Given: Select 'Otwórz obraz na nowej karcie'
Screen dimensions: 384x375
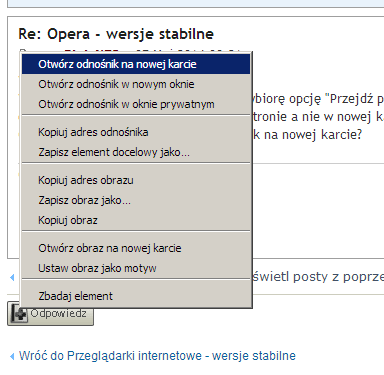Looking at the screenshot, I should coord(136,248).
